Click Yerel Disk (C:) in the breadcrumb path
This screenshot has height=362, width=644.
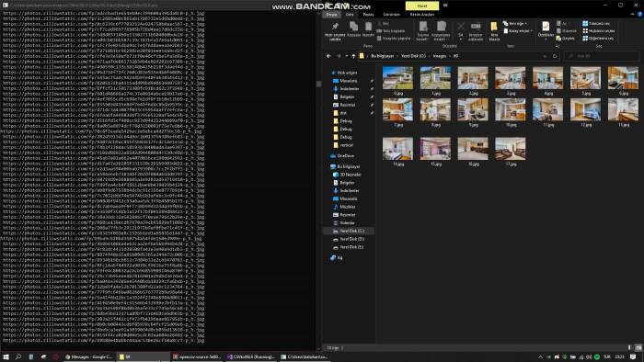click(x=413, y=56)
